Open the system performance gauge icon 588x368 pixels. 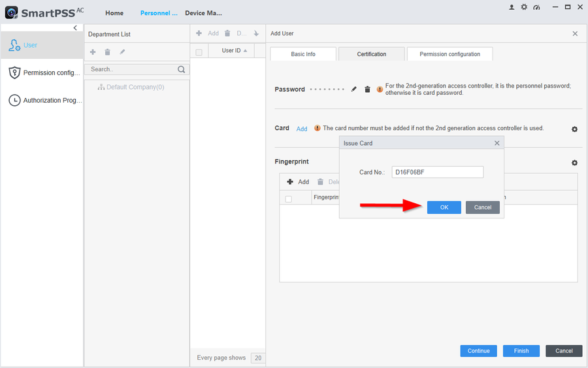pos(536,7)
